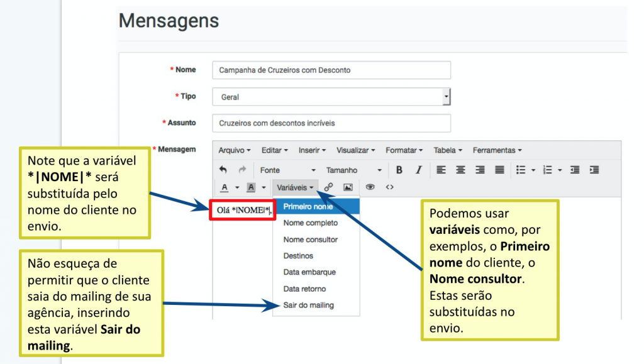Select Data retorno variable
The image size is (644, 364).
(316, 289)
